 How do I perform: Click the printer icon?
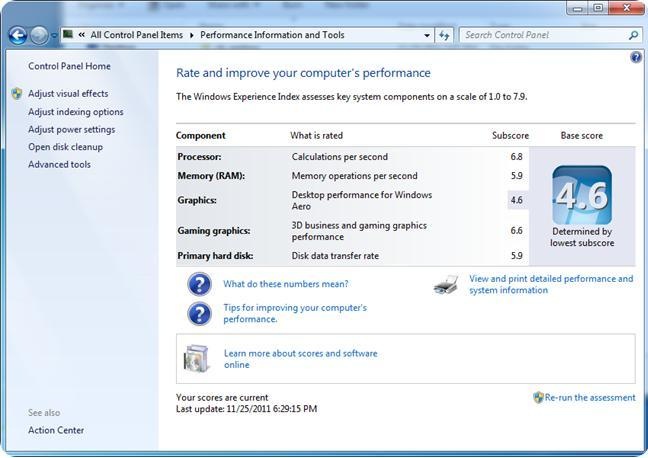(446, 285)
